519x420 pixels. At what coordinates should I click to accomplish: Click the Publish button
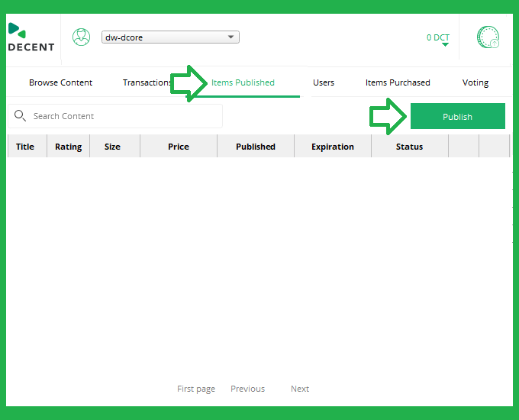[458, 116]
